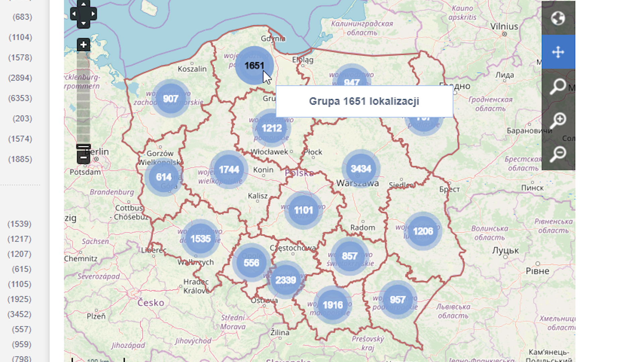644x362 pixels.
Task: Click the Potsdam city label
Action: click(x=85, y=172)
